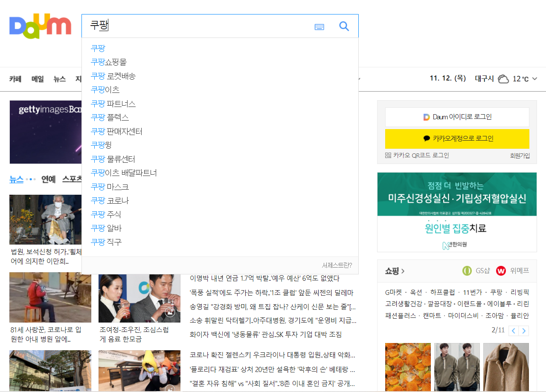This screenshot has height=392, width=546.
Task: Select suggestion 쿠팡이츠
Action: coord(105,89)
